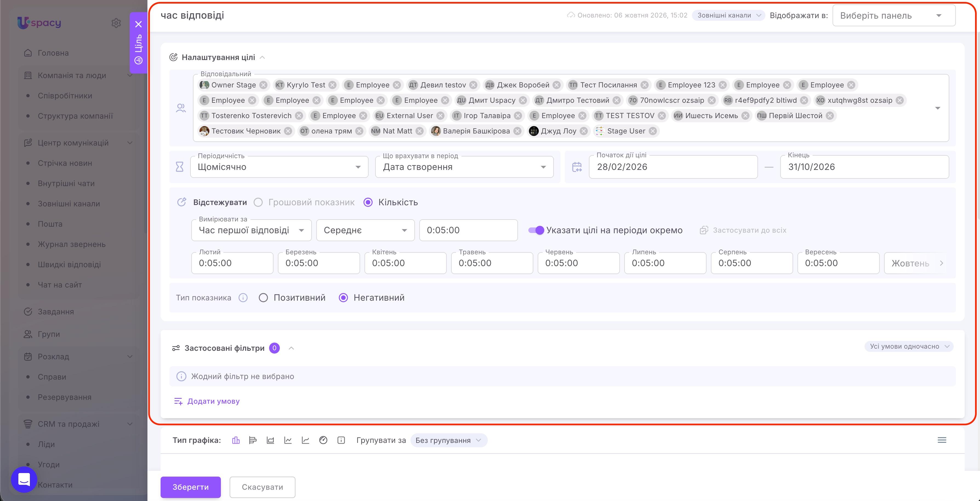Open Завдання in sidebar
The height and width of the screenshot is (501, 980).
[56, 312]
